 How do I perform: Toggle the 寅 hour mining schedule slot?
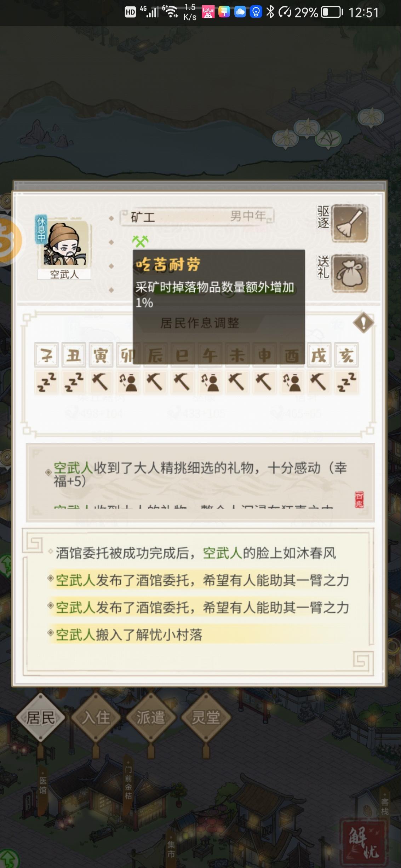[101, 383]
